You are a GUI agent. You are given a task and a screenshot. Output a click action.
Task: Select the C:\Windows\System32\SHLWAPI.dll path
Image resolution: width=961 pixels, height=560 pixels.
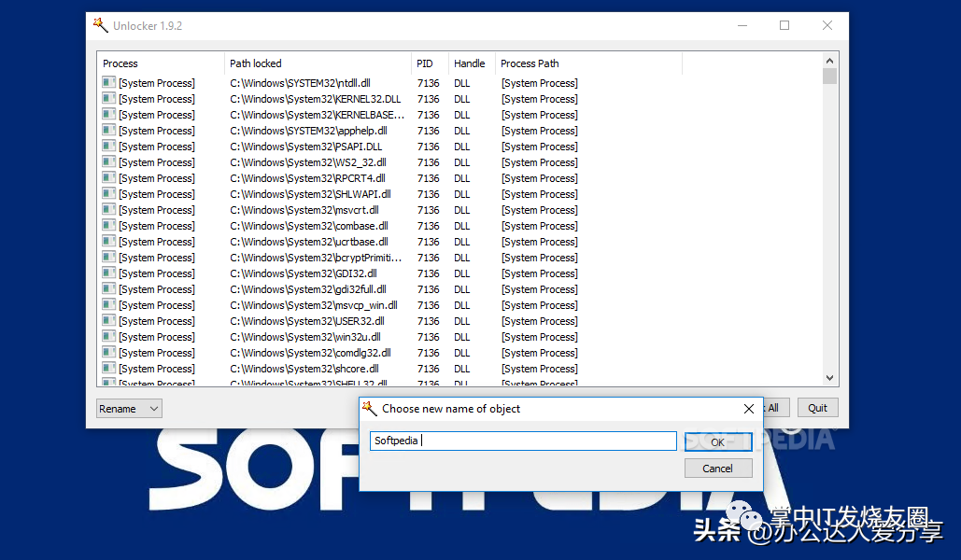[311, 194]
